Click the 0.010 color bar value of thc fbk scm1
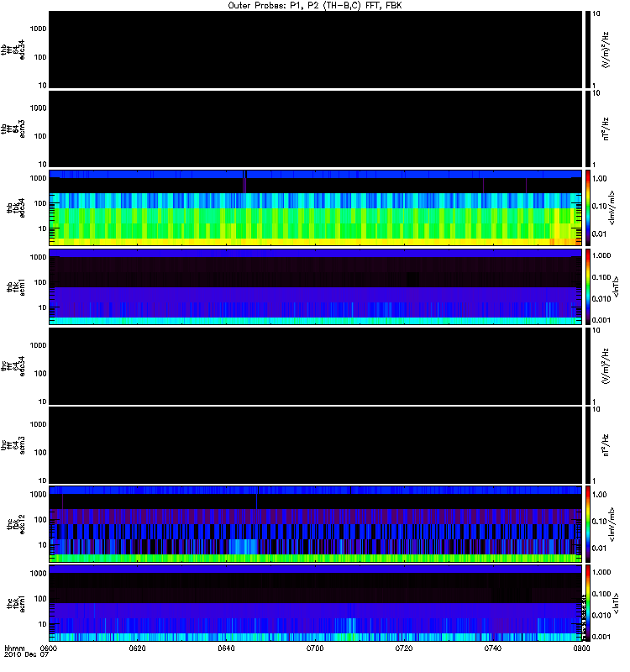Viewport: 630px width, 672px height. click(x=601, y=616)
